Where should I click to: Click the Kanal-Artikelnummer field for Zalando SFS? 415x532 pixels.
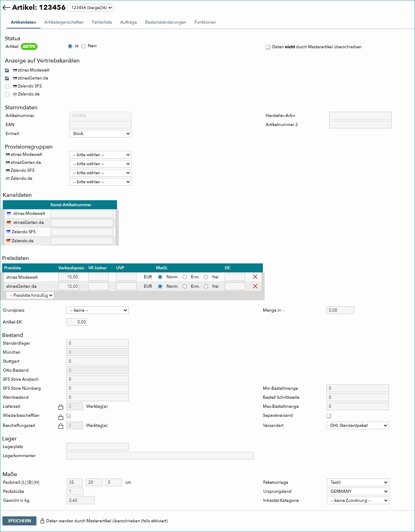pyautogui.click(x=82, y=232)
